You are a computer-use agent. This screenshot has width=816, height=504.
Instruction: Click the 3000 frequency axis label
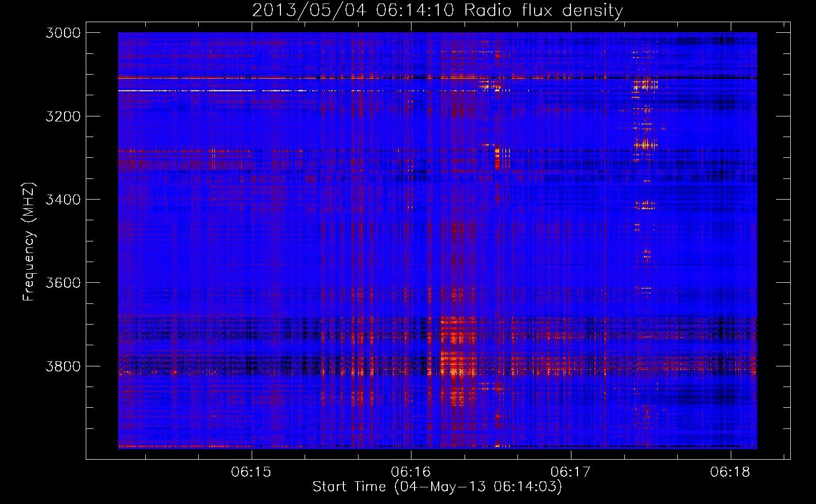coord(63,33)
